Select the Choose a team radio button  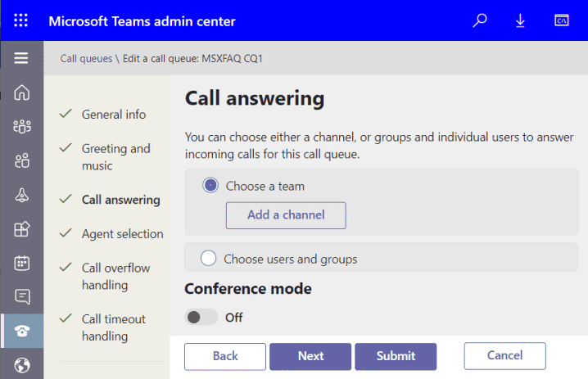click(x=210, y=185)
